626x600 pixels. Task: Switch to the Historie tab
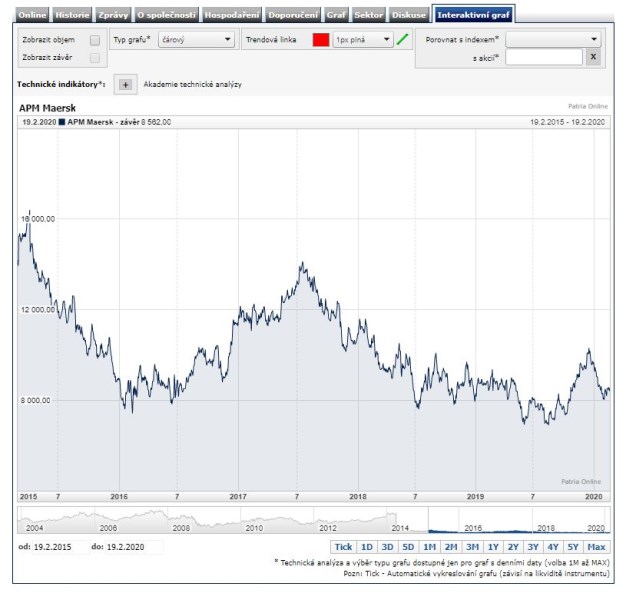click(71, 16)
